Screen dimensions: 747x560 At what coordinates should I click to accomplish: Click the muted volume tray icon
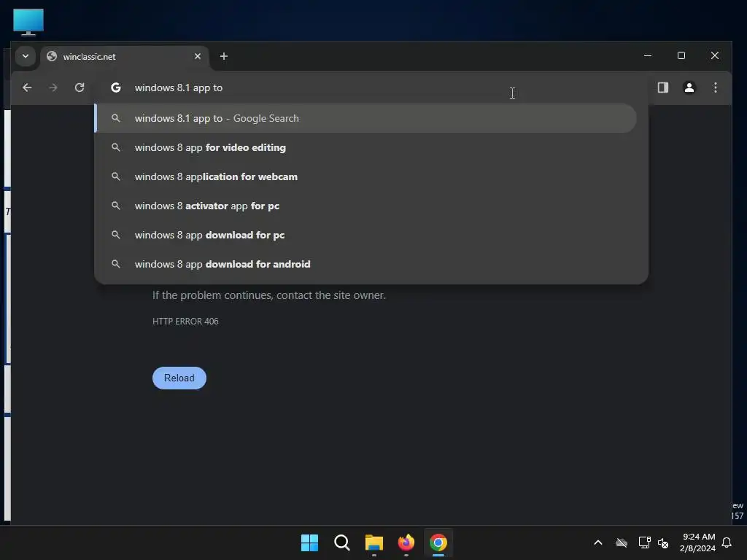[663, 542]
